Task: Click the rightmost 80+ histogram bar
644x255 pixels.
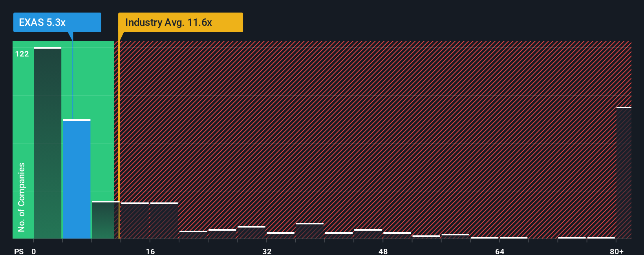Action: point(624,173)
